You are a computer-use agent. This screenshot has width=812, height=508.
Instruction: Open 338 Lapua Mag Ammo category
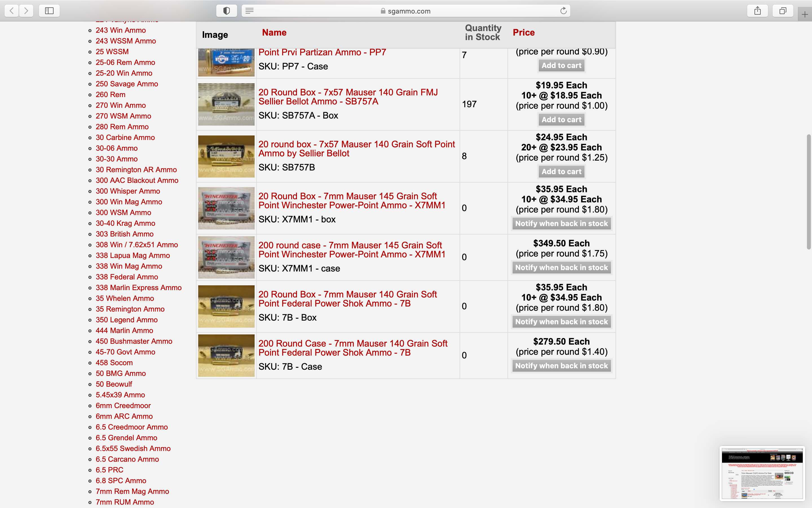point(133,255)
